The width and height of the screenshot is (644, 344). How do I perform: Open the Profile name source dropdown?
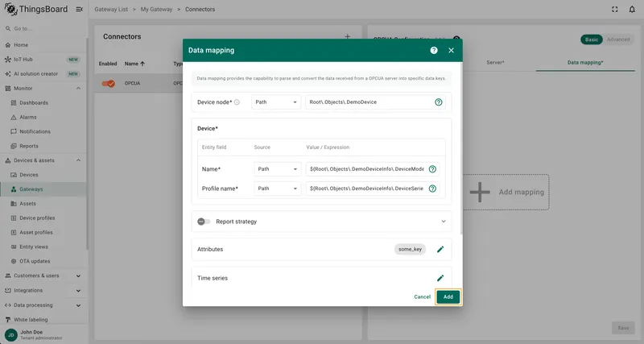(278, 189)
